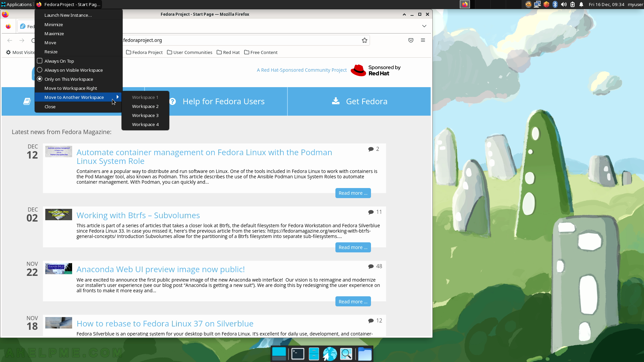
Task: Open the Red Hat bookmarks folder
Action: (x=228, y=52)
